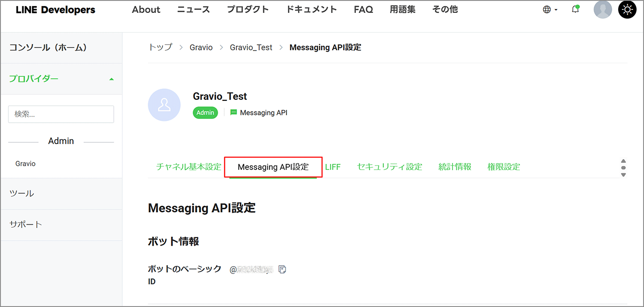Switch to the チャネル基本設定 tab

[188, 167]
